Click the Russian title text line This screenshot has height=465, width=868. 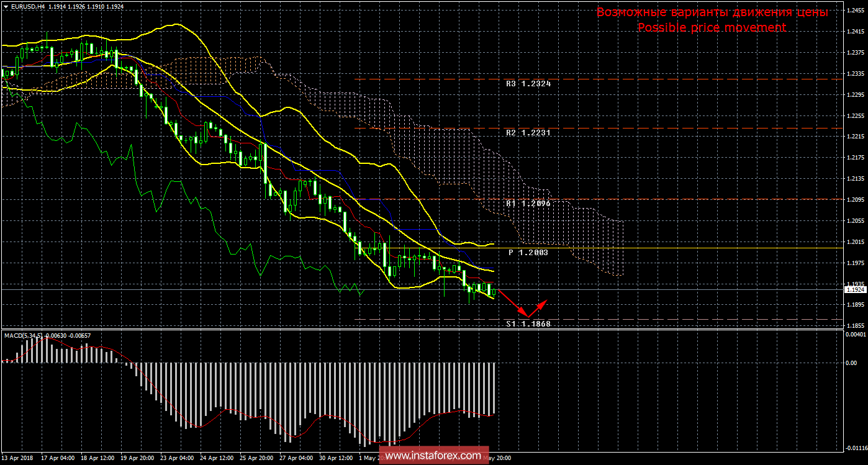click(x=712, y=12)
